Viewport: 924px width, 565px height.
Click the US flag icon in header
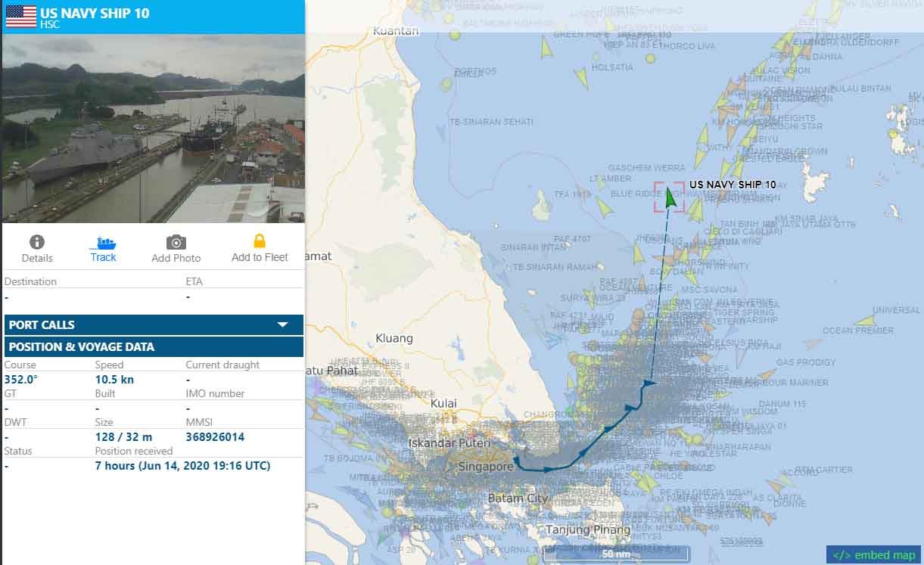coord(20,17)
